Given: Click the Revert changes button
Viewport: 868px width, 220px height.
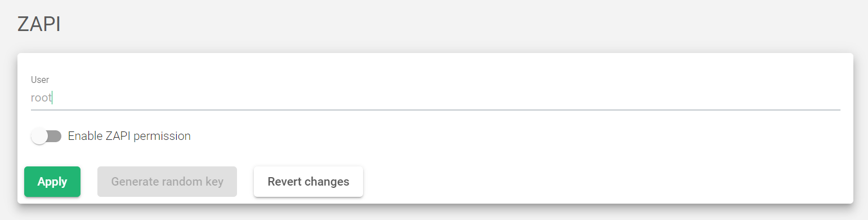Looking at the screenshot, I should (x=308, y=182).
